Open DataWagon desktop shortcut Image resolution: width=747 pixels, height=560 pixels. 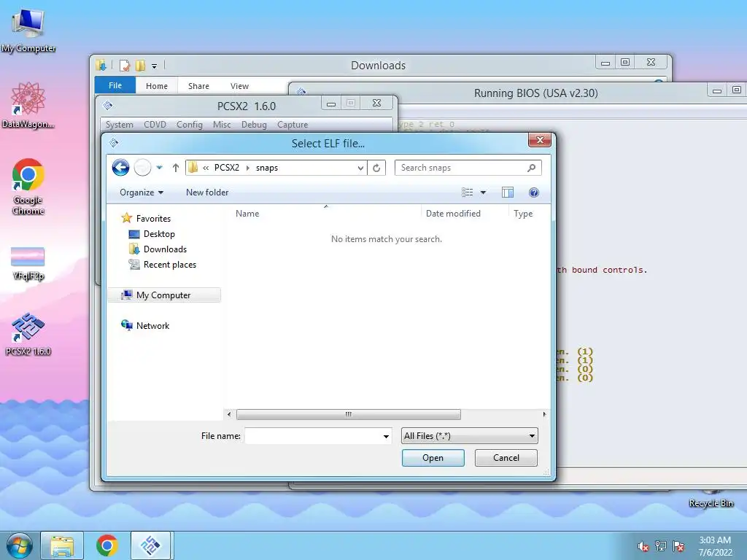[x=28, y=106]
